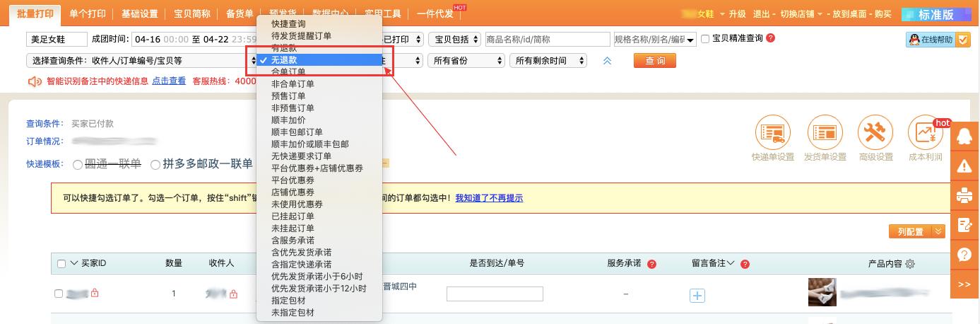
Task: Check the first order row checkbox
Action: tap(59, 294)
